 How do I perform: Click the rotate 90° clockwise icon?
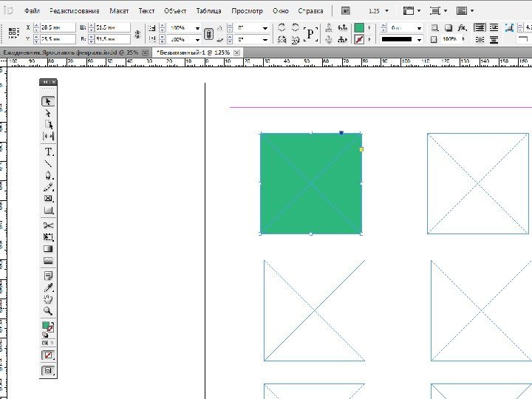[x=282, y=27]
